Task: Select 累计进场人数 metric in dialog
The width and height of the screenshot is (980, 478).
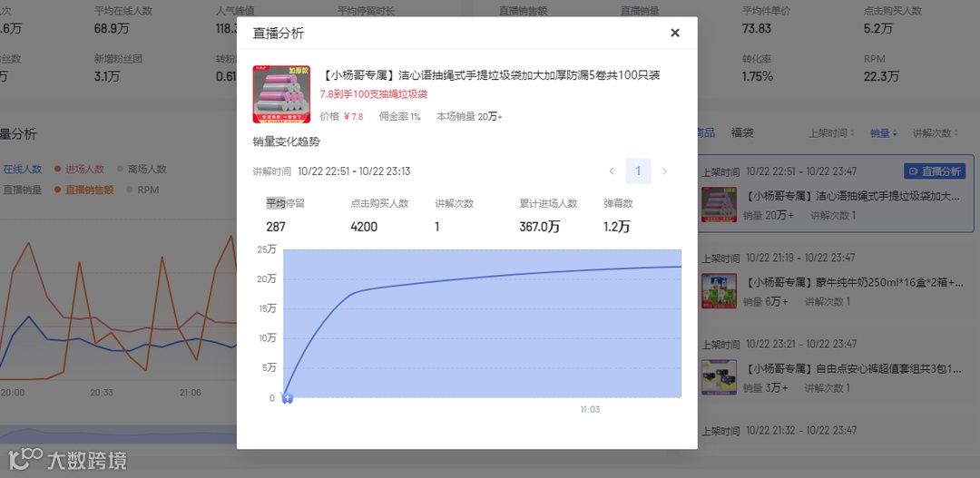Action: coord(548,203)
